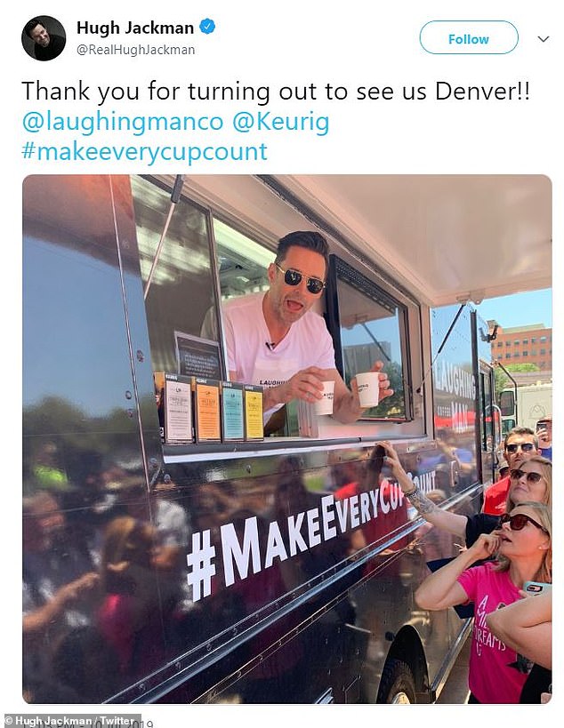This screenshot has height=728, width=564.
Task: Visit the @laughingmanco mention
Action: [x=123, y=122]
